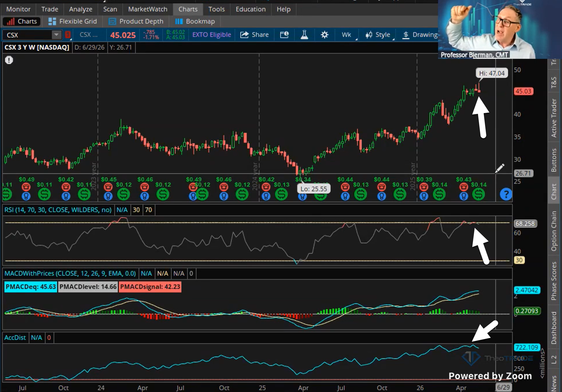This screenshot has height=392, width=562.
Task: Open the Wk timeframe dropdown
Action: point(346,35)
